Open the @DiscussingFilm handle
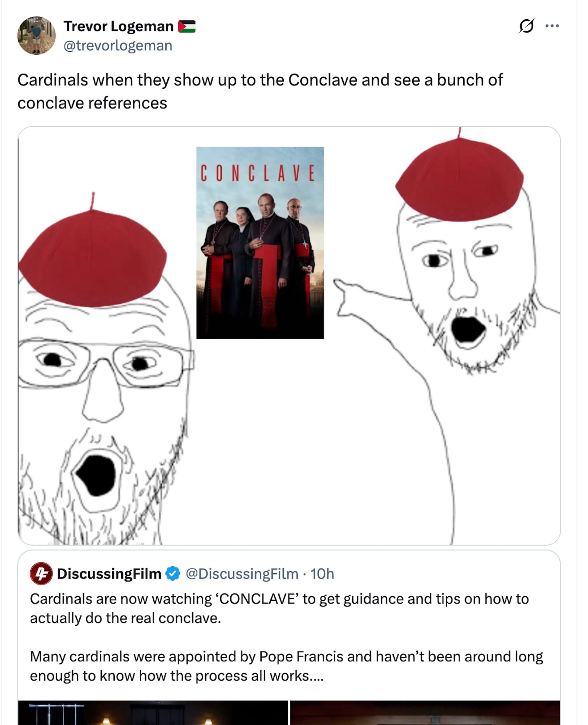 pos(242,573)
